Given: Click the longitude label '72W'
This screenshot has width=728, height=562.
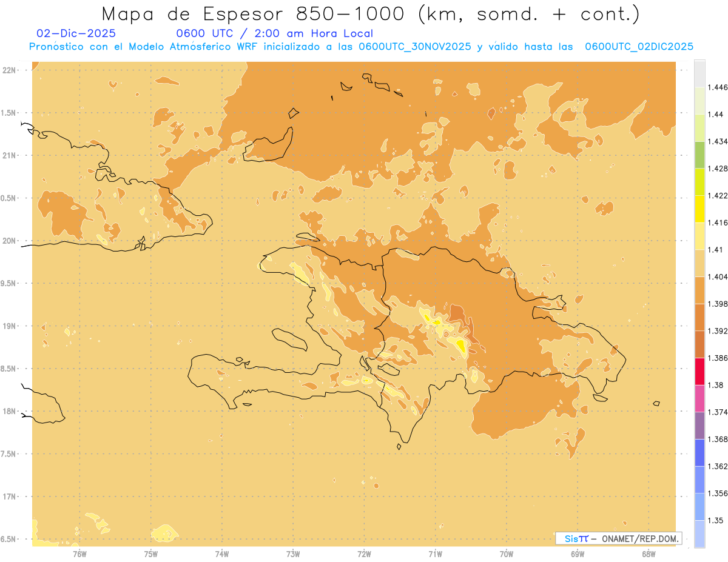Looking at the screenshot, I should pyautogui.click(x=365, y=554).
